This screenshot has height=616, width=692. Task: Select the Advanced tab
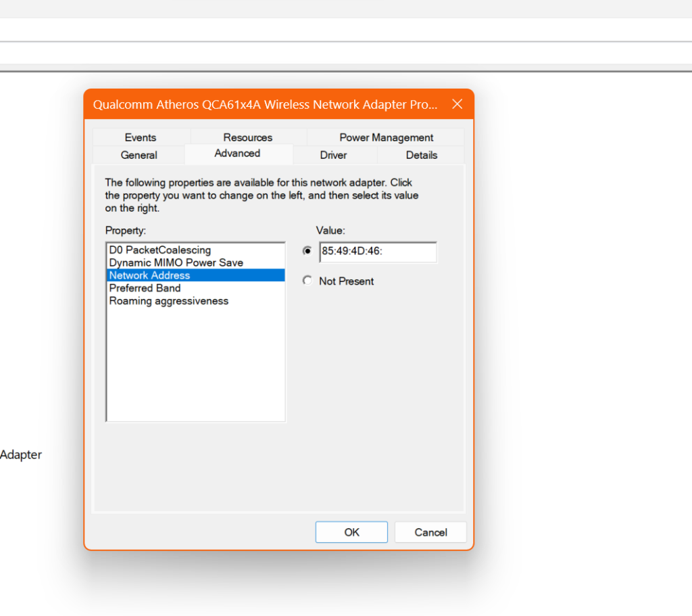coord(237,153)
